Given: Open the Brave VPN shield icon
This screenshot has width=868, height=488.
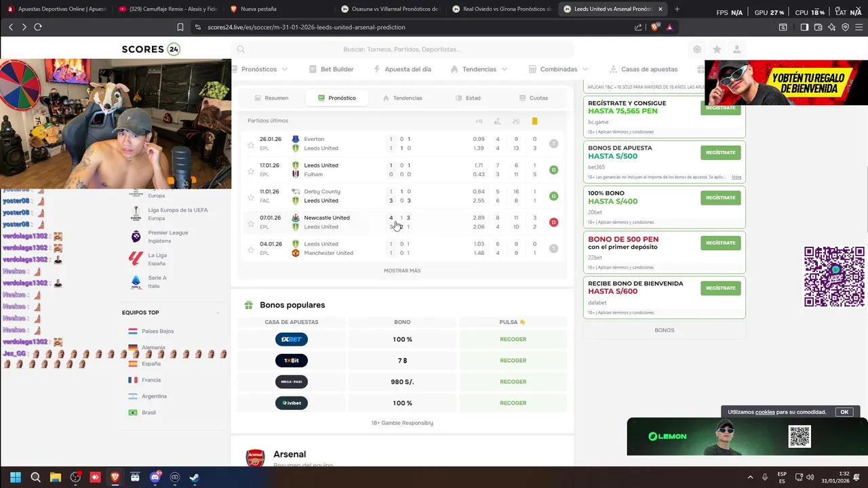Looking at the screenshot, I should [x=845, y=27].
